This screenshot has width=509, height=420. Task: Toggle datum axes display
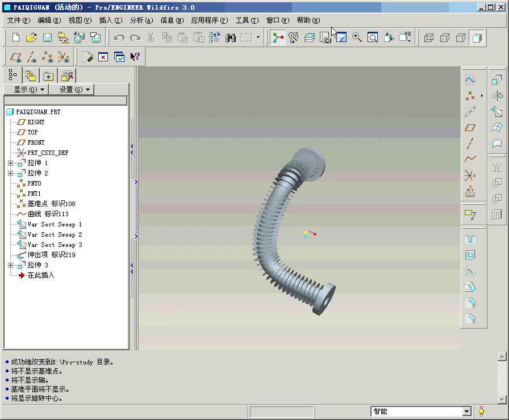31,57
